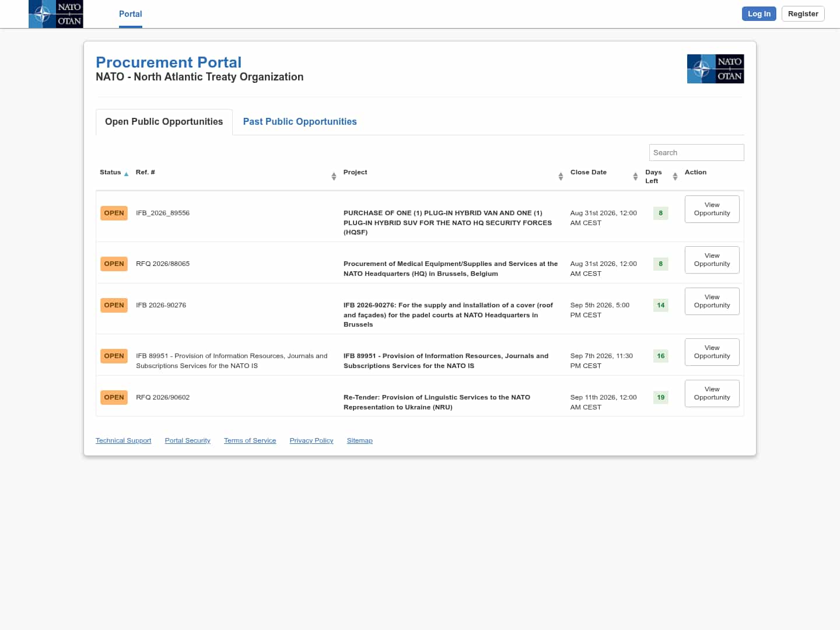Click the Procurement Portal heading

[169, 62]
